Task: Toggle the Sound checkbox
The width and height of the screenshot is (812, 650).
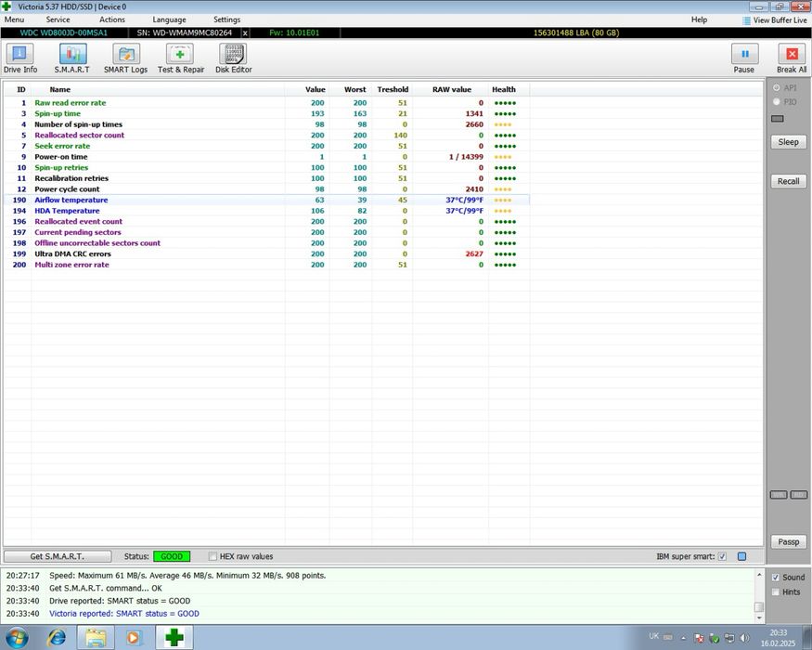Action: (775, 578)
